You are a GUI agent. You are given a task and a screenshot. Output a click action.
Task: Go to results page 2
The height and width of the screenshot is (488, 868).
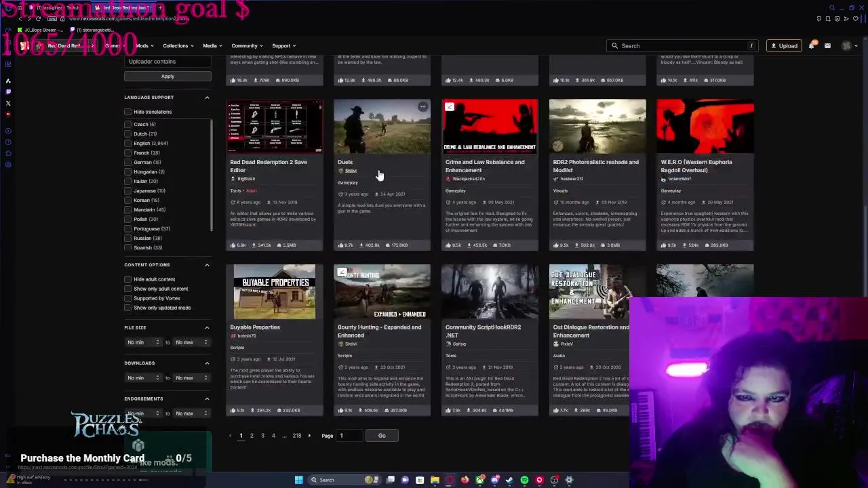click(x=252, y=436)
